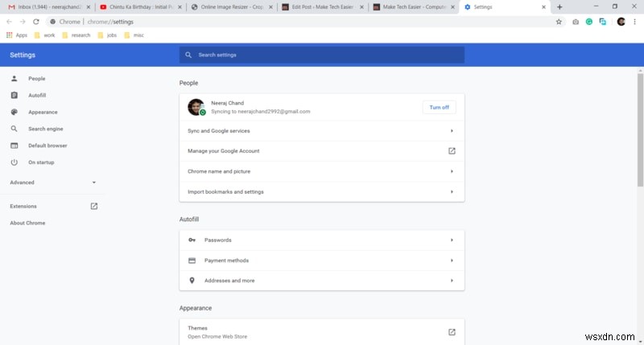
Task: Open Apps shortcut in bookmarks bar
Action: click(x=17, y=35)
